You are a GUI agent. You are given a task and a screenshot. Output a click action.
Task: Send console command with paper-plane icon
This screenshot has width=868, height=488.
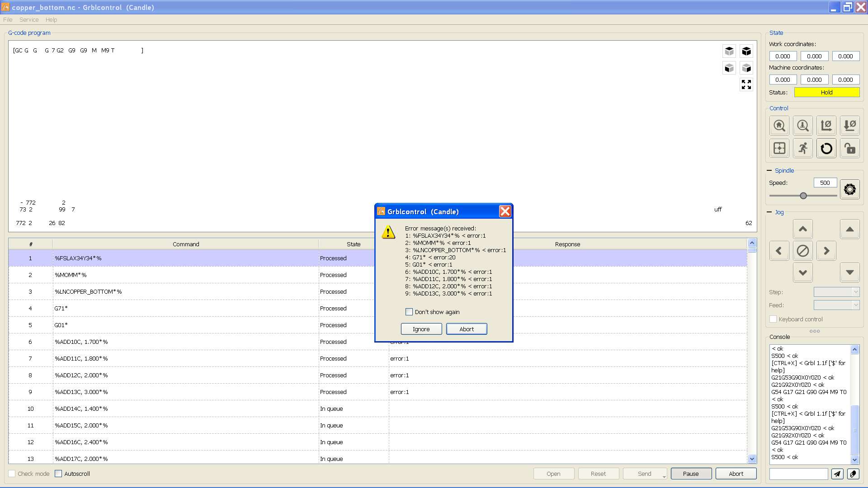[837, 474]
